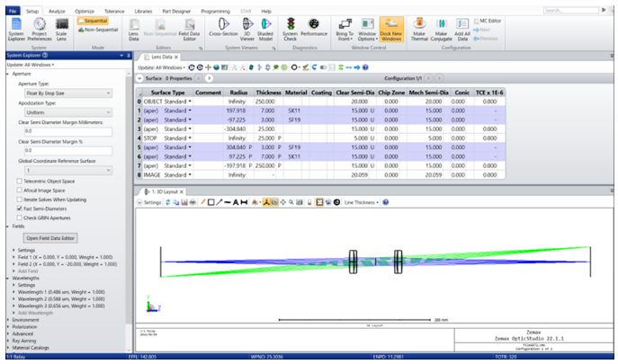Toggle Dock New Windows
This screenshot has height=364, width=618.
(x=391, y=30)
